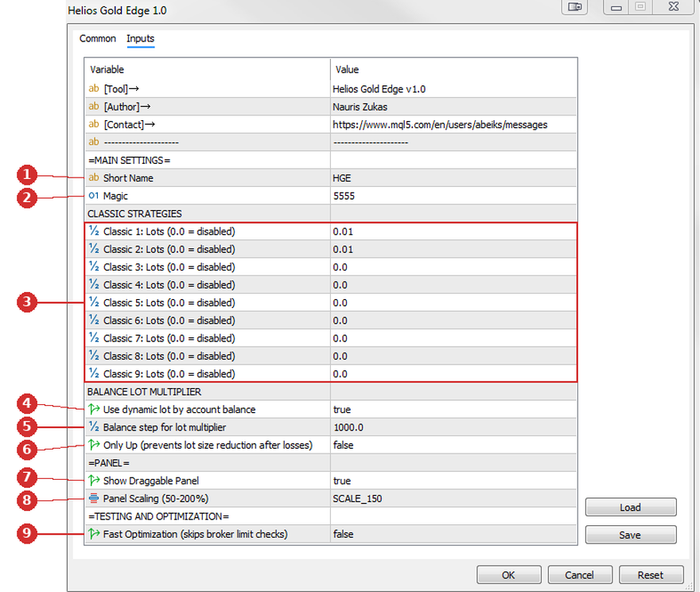Click the boolean icon for Show Draggable Panel
Image resolution: width=700 pixels, height=592 pixels.
pos(94,481)
